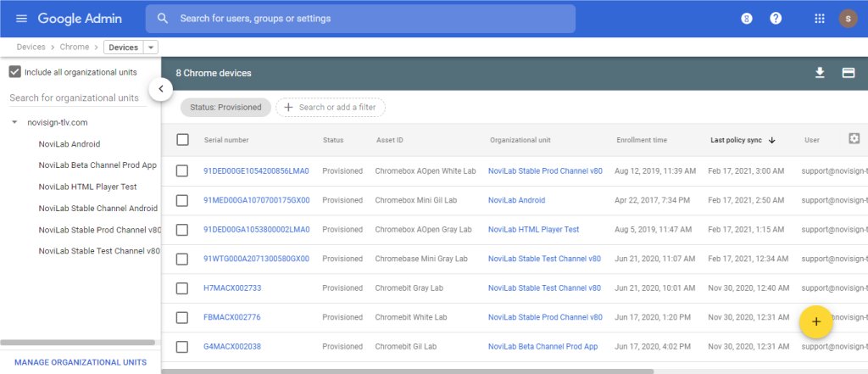Open the Google apps grid
The width and height of the screenshot is (868, 374).
pos(820,19)
